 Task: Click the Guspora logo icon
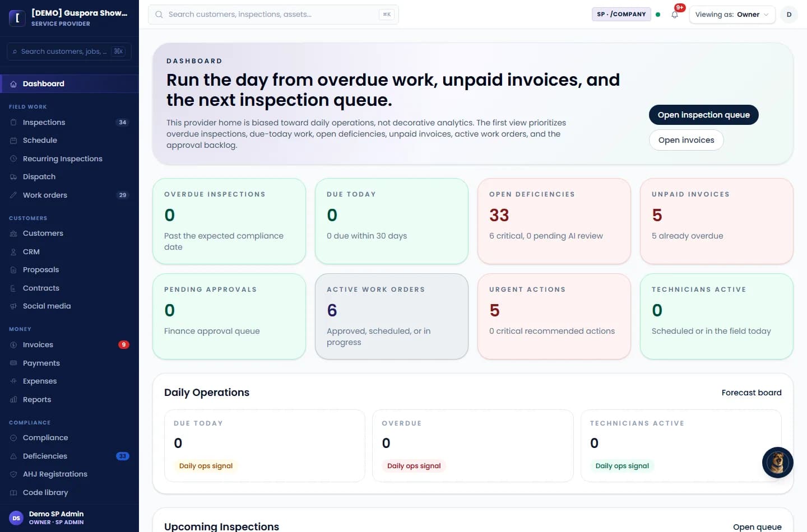point(17,18)
